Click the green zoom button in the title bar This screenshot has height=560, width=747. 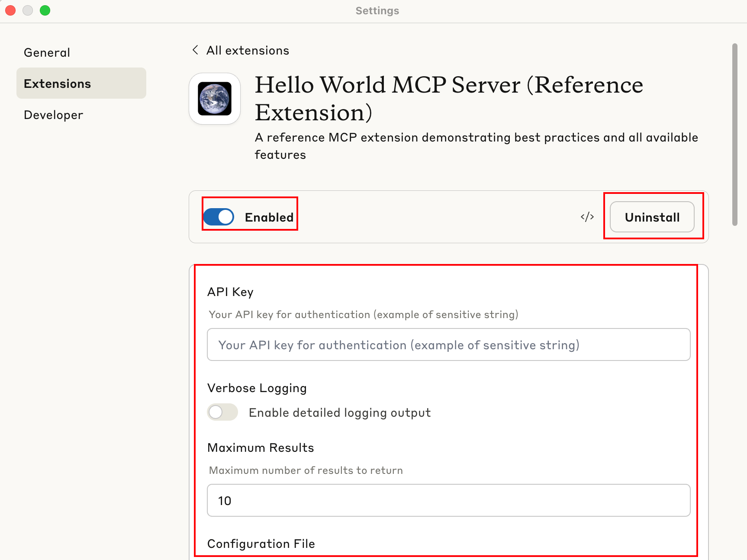click(45, 10)
